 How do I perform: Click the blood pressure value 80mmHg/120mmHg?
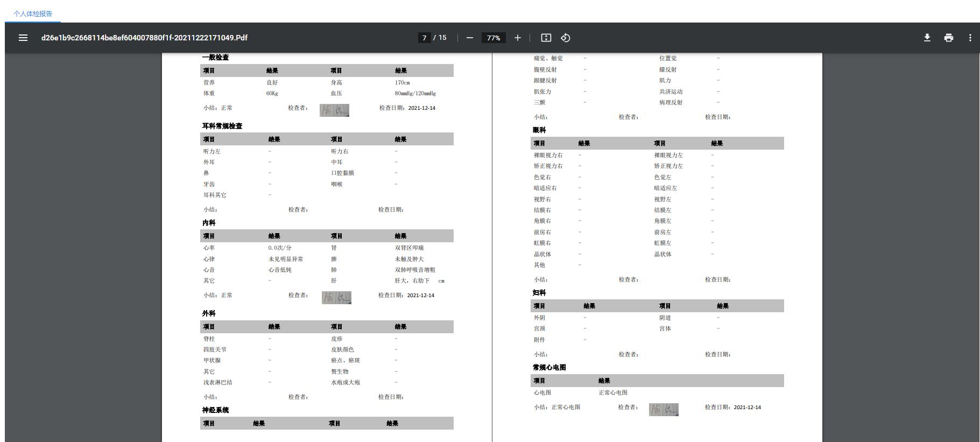click(x=415, y=93)
